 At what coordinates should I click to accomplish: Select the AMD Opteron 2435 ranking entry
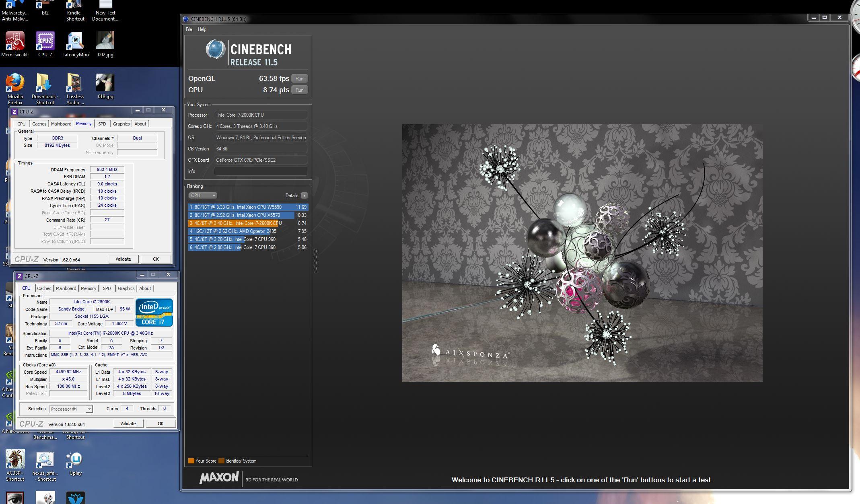coord(248,231)
